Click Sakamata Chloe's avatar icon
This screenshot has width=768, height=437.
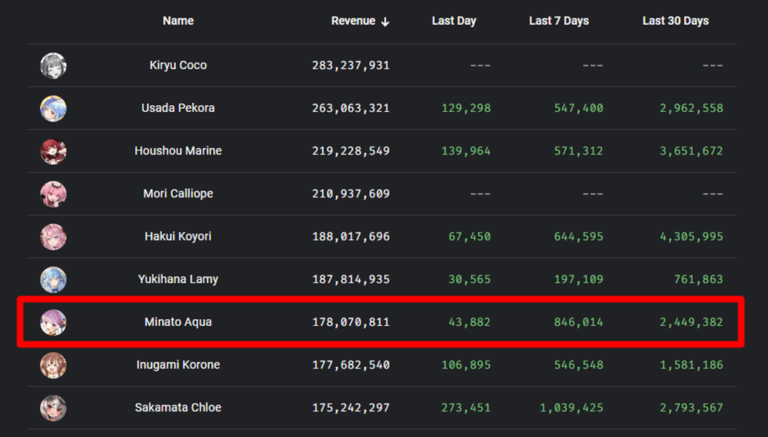pyautogui.click(x=53, y=408)
